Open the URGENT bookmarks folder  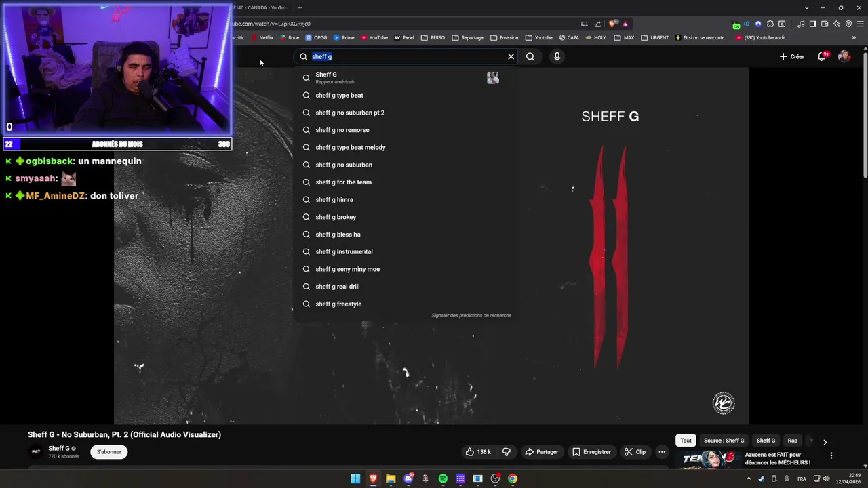click(655, 38)
